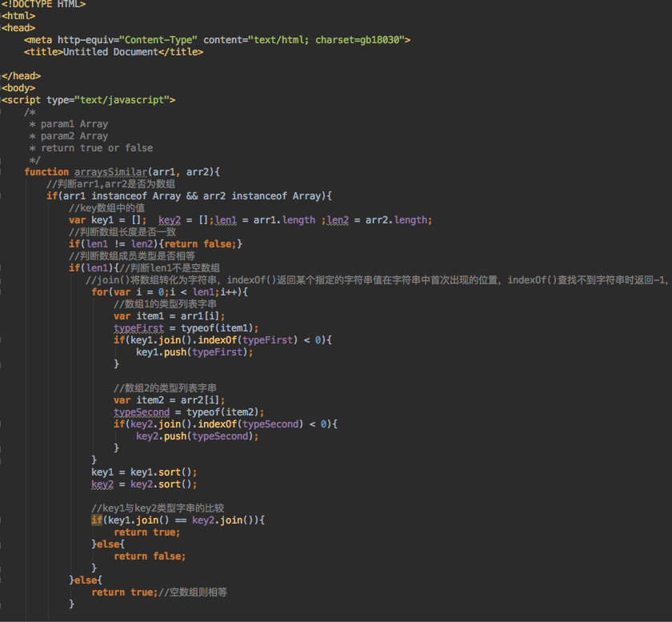This screenshot has height=622, width=672.
Task: Click the arr2.length expression
Action: 396,220
